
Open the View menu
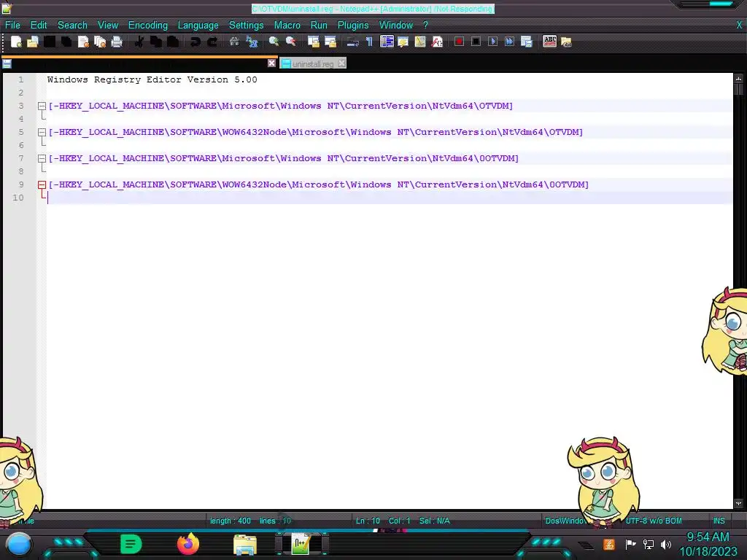pos(108,26)
